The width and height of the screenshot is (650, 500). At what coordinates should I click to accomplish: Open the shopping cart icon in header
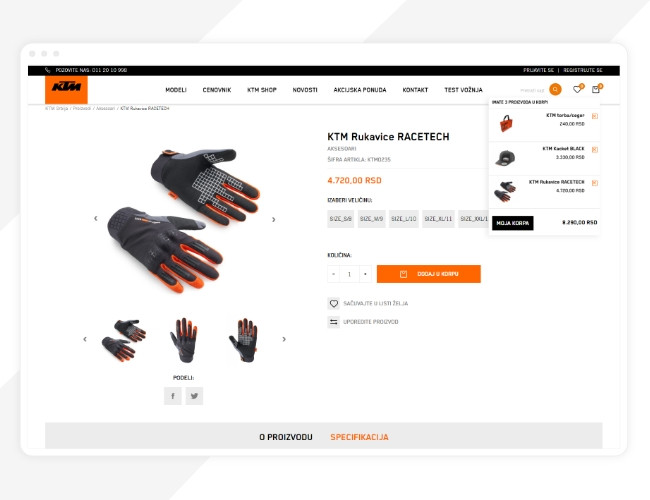pyautogui.click(x=596, y=89)
